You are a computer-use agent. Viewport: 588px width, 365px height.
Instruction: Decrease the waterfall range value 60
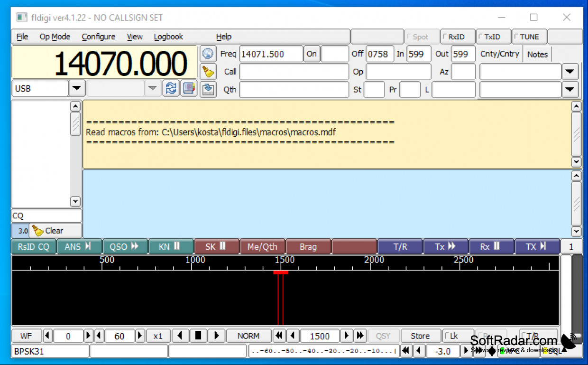click(99, 336)
